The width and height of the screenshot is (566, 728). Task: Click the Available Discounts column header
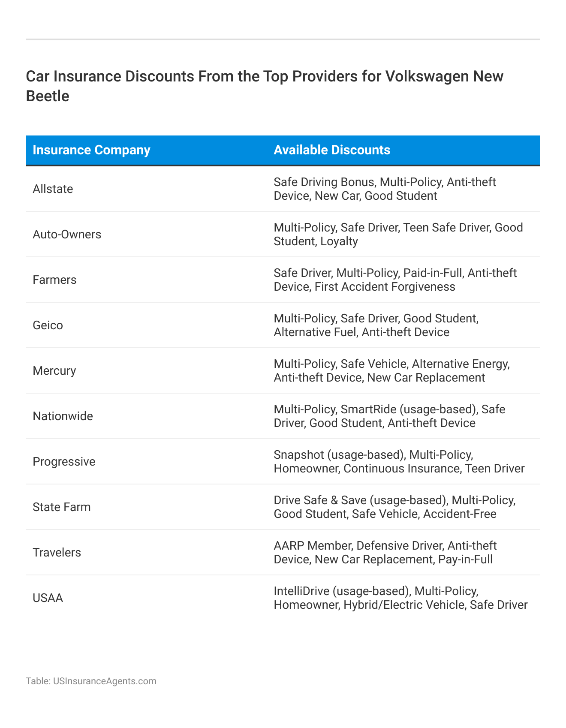click(x=332, y=150)
